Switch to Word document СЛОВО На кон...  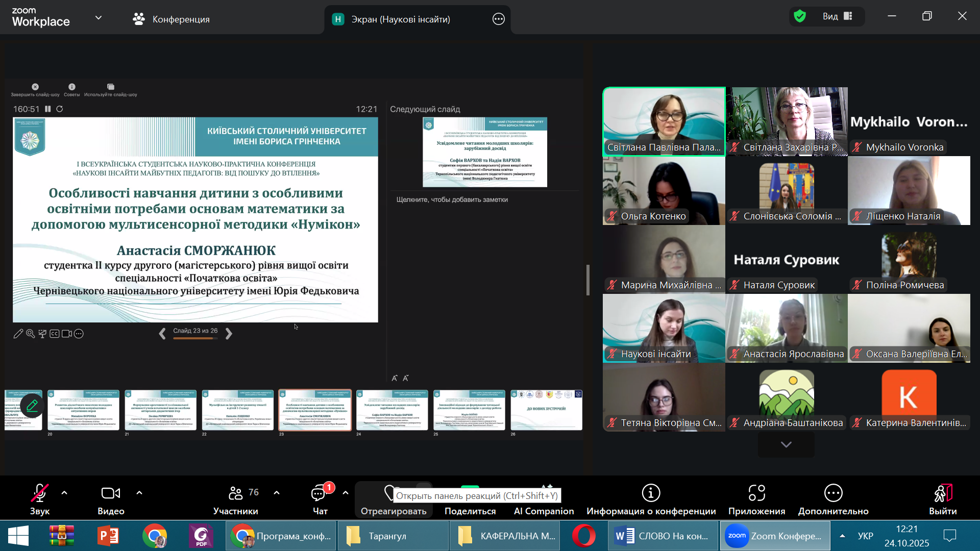(x=663, y=536)
